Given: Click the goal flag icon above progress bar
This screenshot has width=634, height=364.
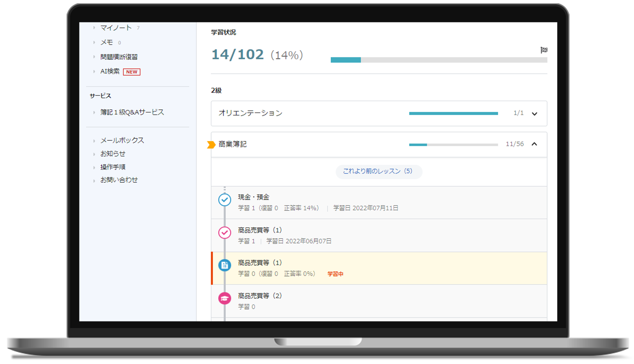Looking at the screenshot, I should click(544, 50).
